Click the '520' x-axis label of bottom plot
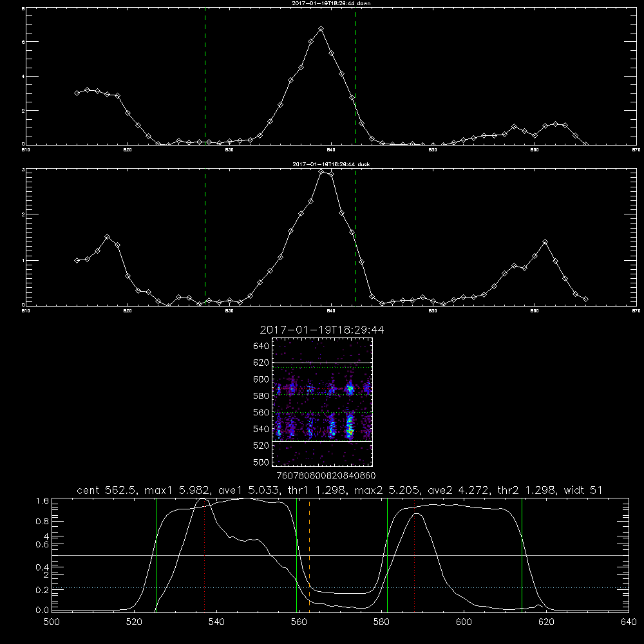The height and width of the screenshot is (644, 644). tap(134, 622)
